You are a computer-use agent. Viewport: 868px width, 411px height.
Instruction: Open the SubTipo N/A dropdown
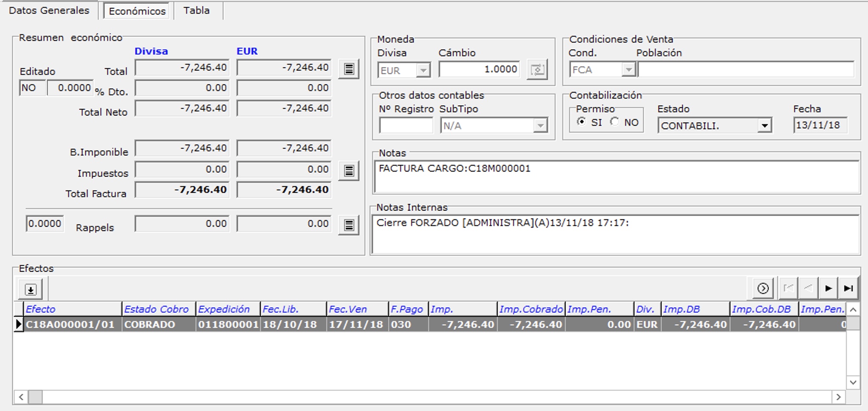point(540,126)
